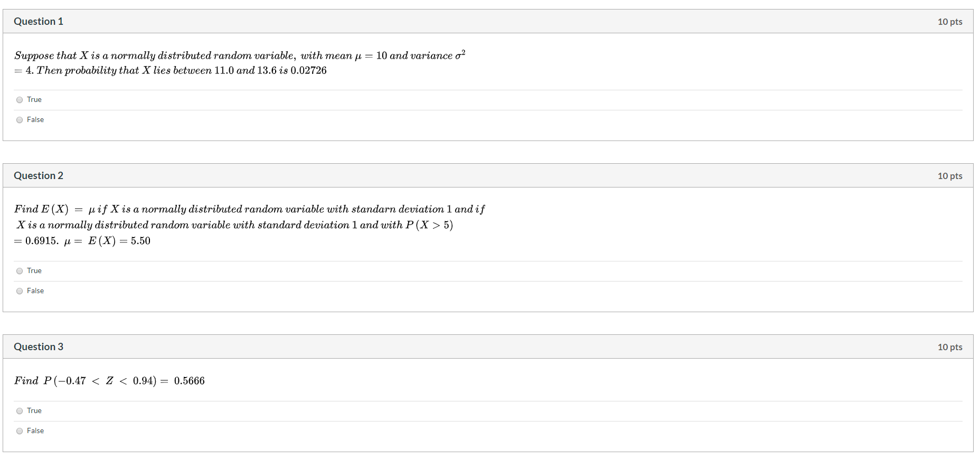Click the word "False" label in Question 1
This screenshot has width=980, height=459.
tap(35, 119)
